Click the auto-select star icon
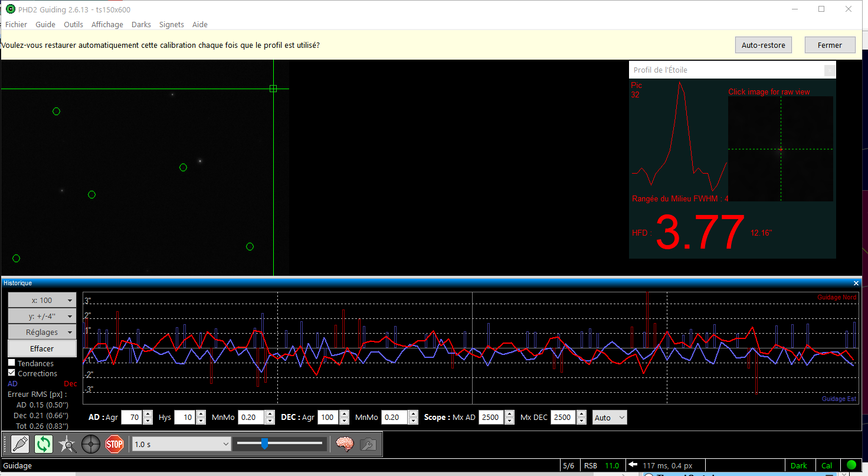The image size is (868, 476). (67, 444)
